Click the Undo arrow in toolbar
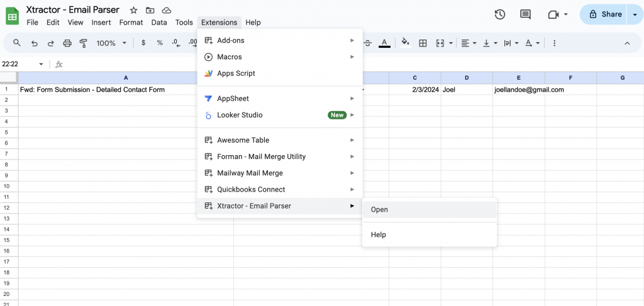The height and width of the screenshot is (306, 644). 34,43
